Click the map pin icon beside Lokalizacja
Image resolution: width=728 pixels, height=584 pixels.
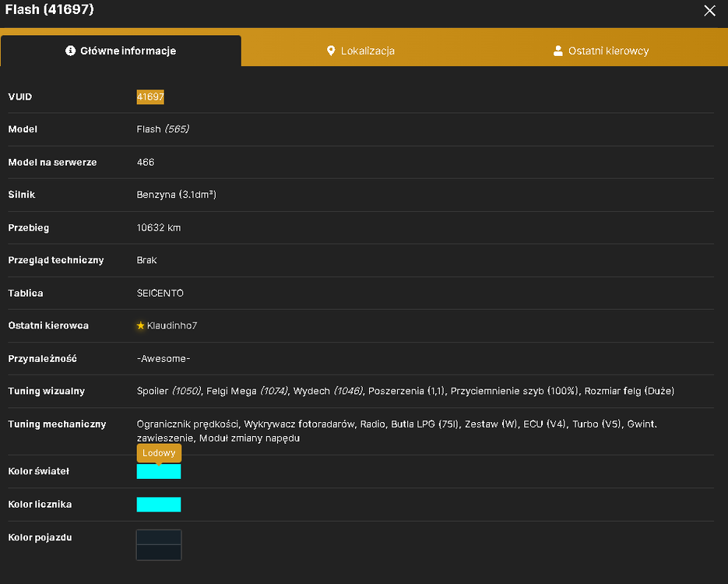click(x=331, y=51)
